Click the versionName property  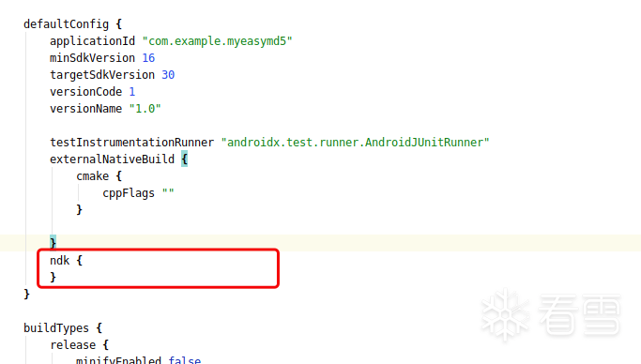[85, 109]
